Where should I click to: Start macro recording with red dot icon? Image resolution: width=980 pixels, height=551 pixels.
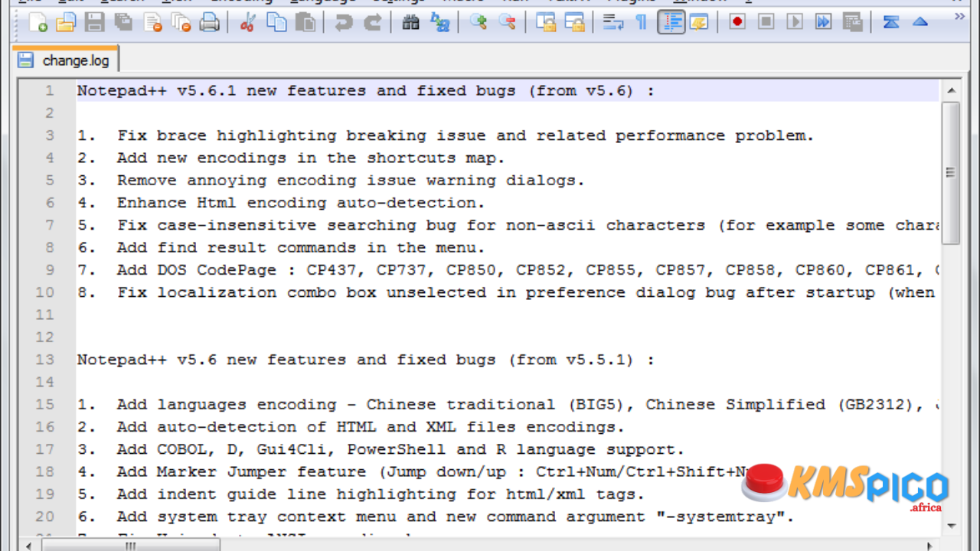[737, 22]
